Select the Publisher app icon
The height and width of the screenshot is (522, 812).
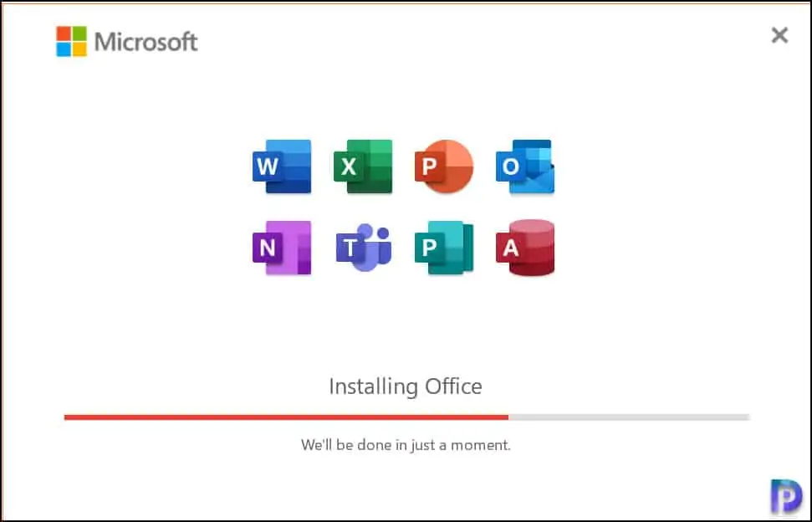coord(444,248)
